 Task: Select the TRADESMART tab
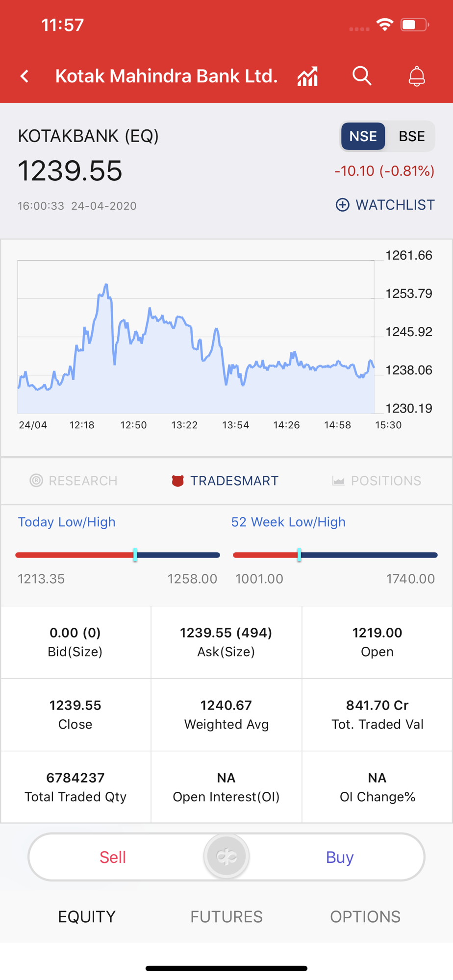pos(225,481)
